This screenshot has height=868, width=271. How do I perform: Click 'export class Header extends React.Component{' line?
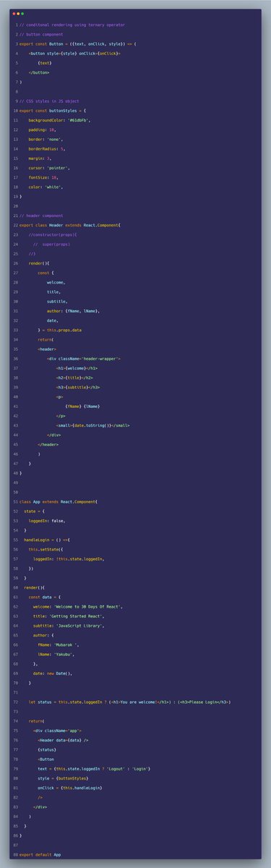(x=70, y=225)
